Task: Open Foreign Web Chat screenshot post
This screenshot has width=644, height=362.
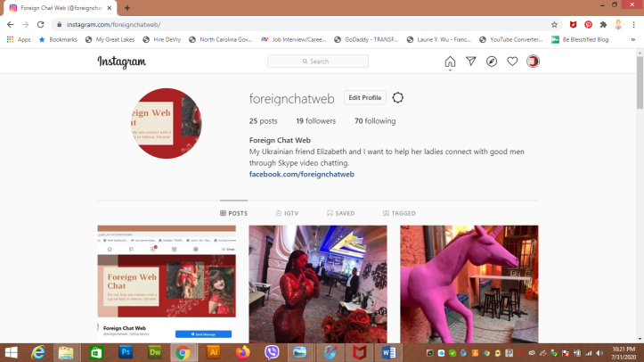Action: click(x=167, y=284)
